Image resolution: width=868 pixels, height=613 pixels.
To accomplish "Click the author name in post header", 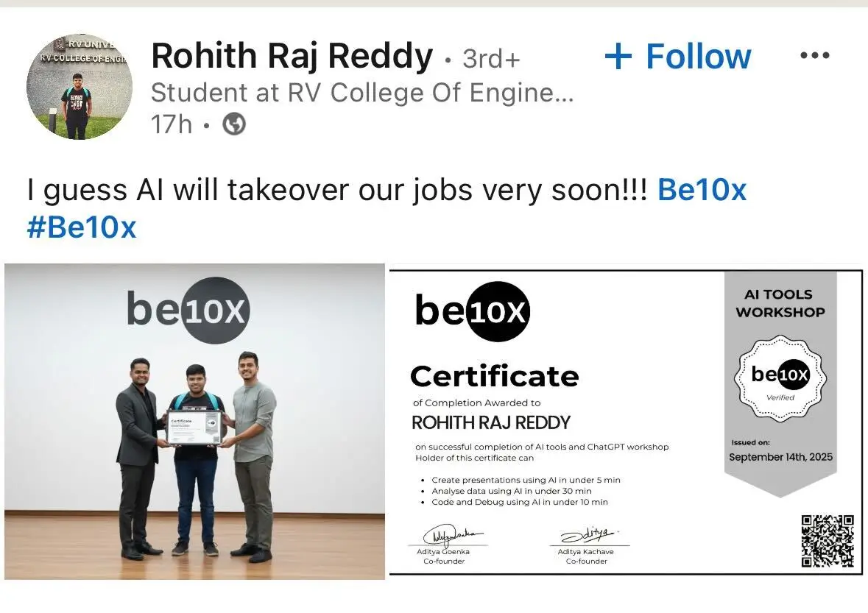I will tap(292, 57).
